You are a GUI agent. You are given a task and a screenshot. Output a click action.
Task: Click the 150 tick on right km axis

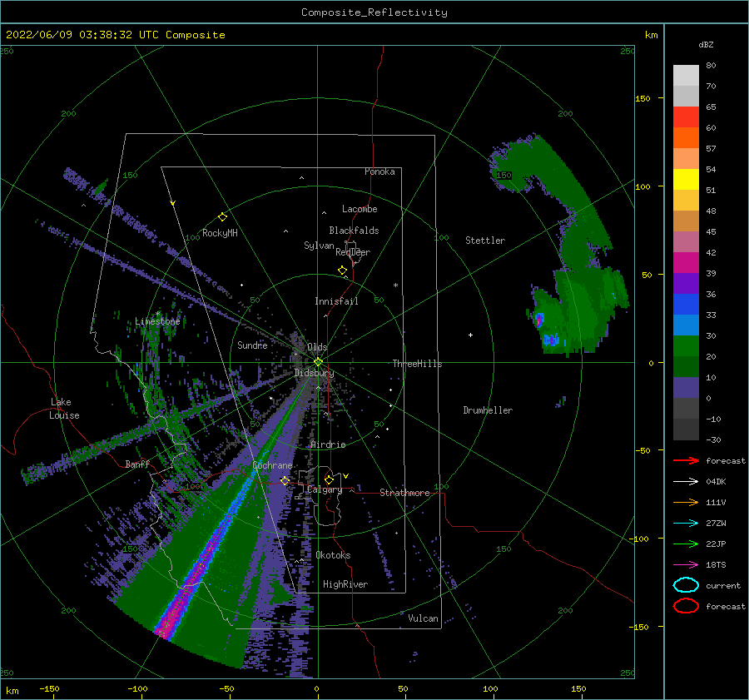pos(643,98)
